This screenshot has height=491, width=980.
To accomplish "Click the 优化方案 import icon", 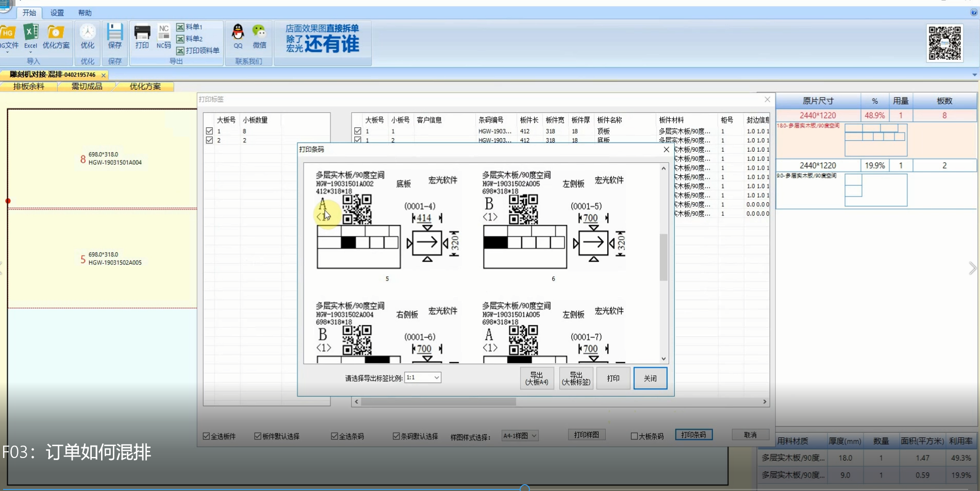I will 56,37.
